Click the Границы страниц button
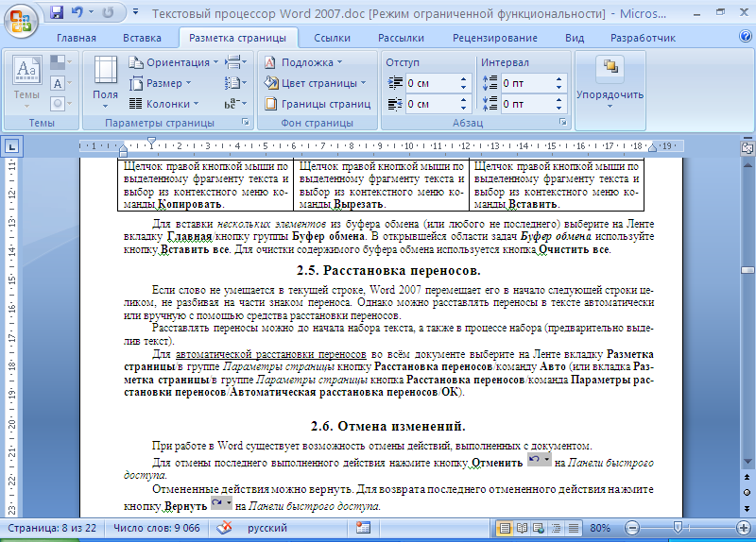The height and width of the screenshot is (542, 756). pos(318,104)
